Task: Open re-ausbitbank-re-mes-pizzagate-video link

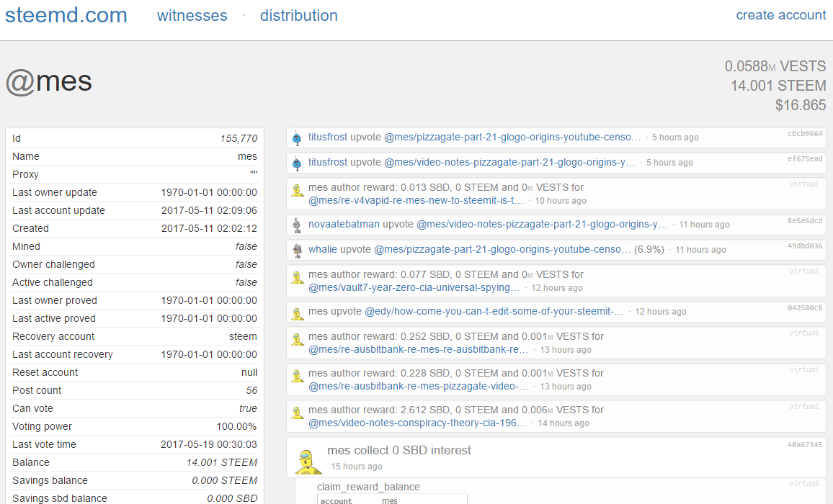Action: pyautogui.click(x=418, y=386)
